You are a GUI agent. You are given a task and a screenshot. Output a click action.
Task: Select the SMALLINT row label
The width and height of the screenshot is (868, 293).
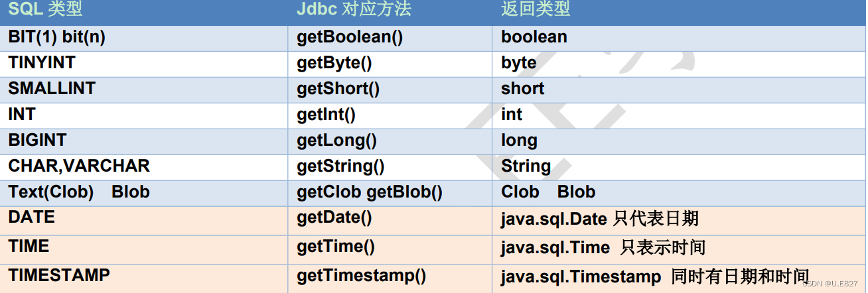pos(52,88)
